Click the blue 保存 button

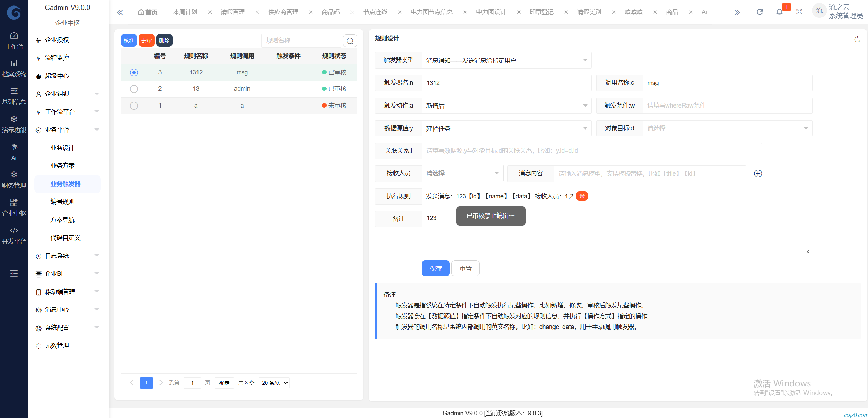coord(435,269)
